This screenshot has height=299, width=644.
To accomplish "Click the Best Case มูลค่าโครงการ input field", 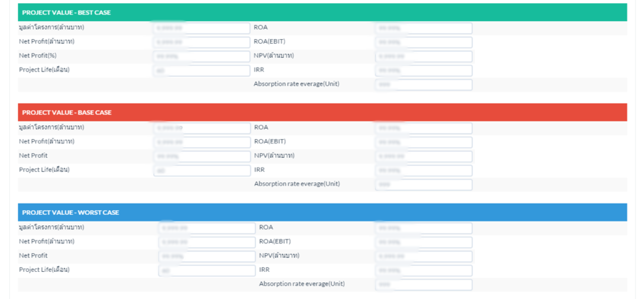I will 202,28.
